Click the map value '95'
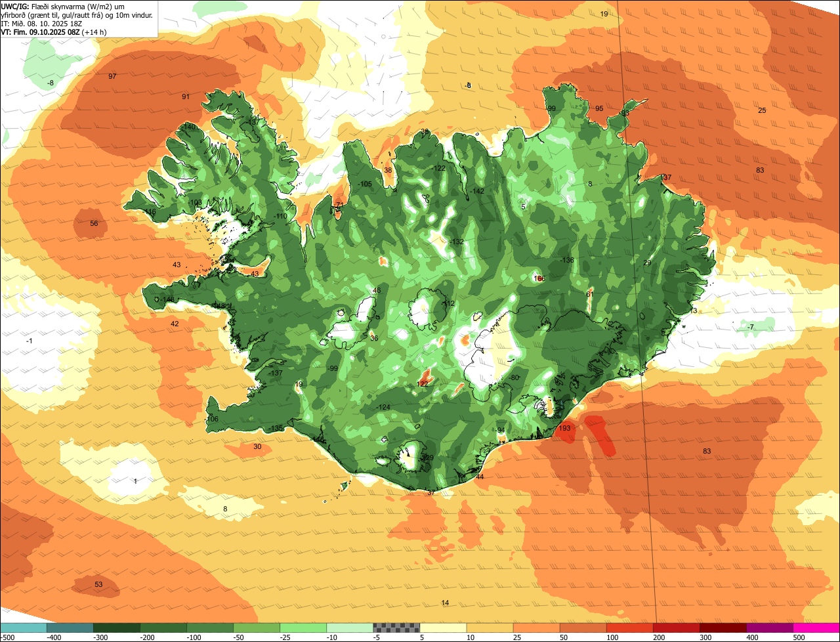The height and width of the screenshot is (642, 840). tap(599, 108)
